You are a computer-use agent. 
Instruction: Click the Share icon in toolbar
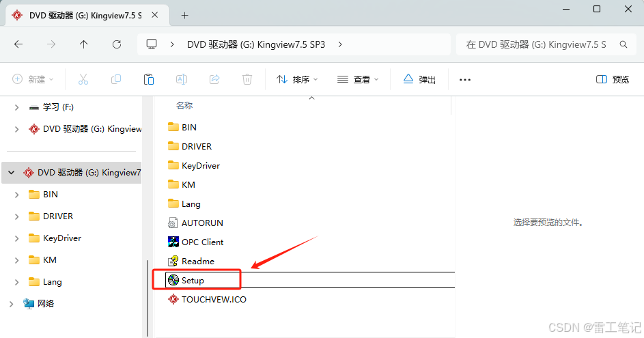[214, 79]
